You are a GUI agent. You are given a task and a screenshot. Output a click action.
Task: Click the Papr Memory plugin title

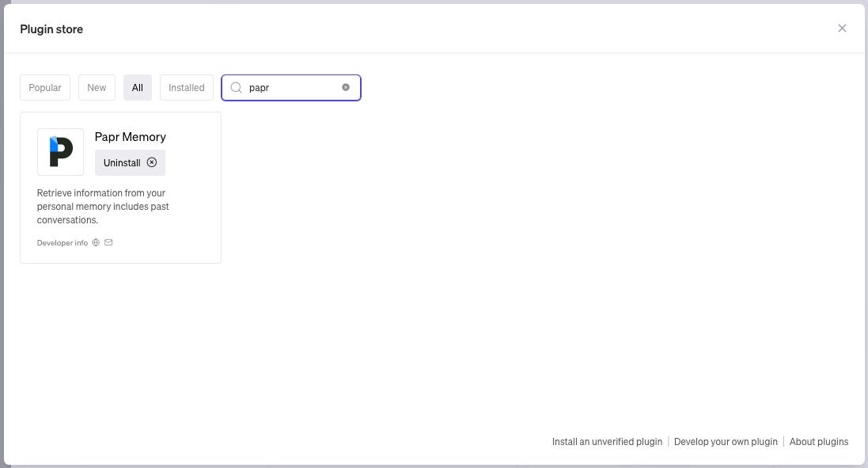click(x=130, y=137)
